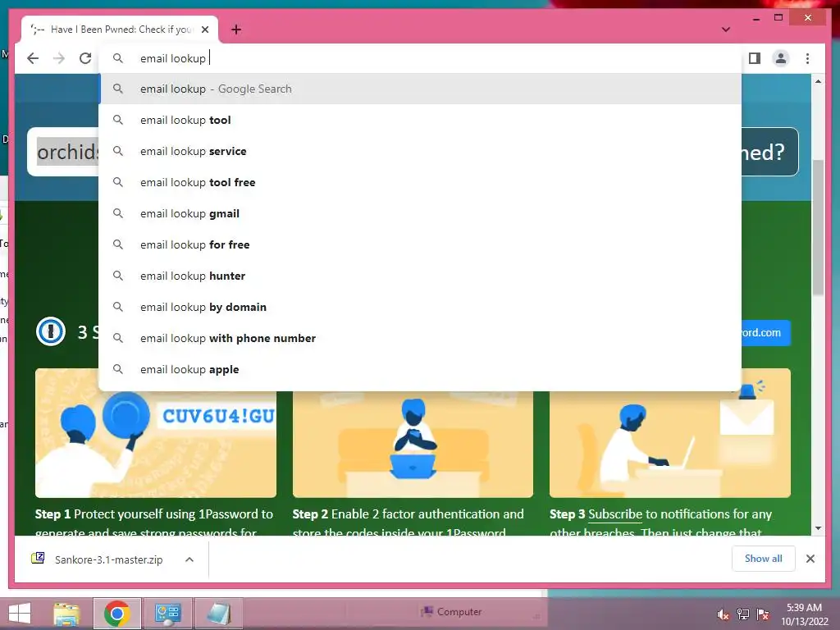Image resolution: width=840 pixels, height=630 pixels.
Task: Choose 'email lookup - Google Search' suggestion
Action: tap(421, 89)
